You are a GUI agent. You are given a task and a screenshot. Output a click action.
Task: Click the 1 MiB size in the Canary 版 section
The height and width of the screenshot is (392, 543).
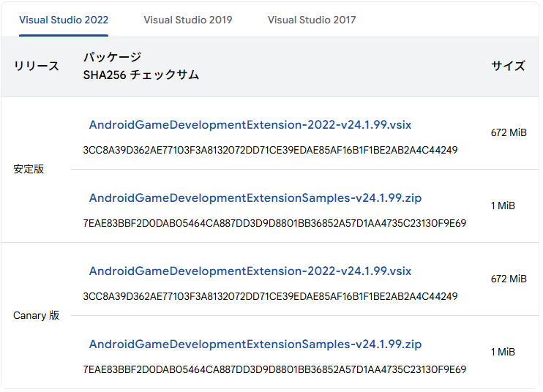(x=503, y=353)
